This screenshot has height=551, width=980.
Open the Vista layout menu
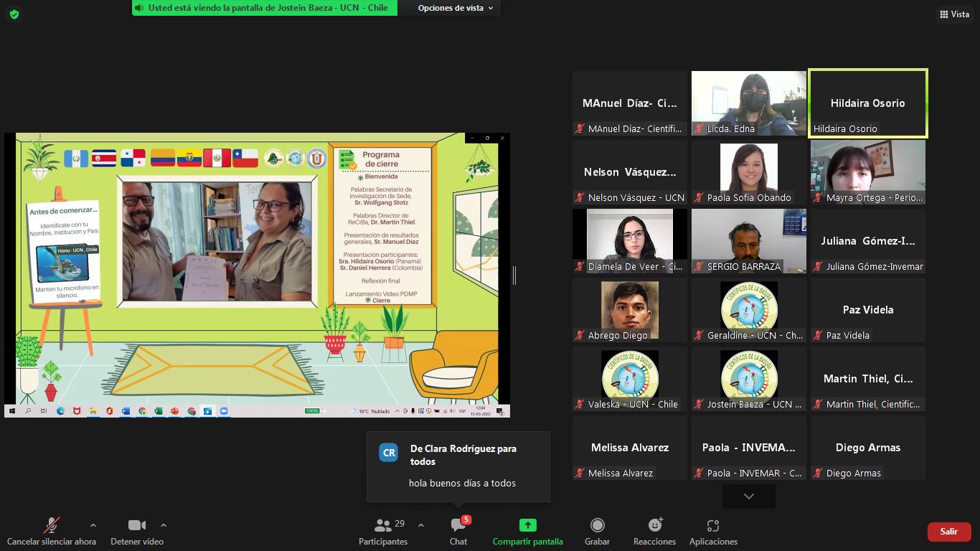tap(953, 14)
